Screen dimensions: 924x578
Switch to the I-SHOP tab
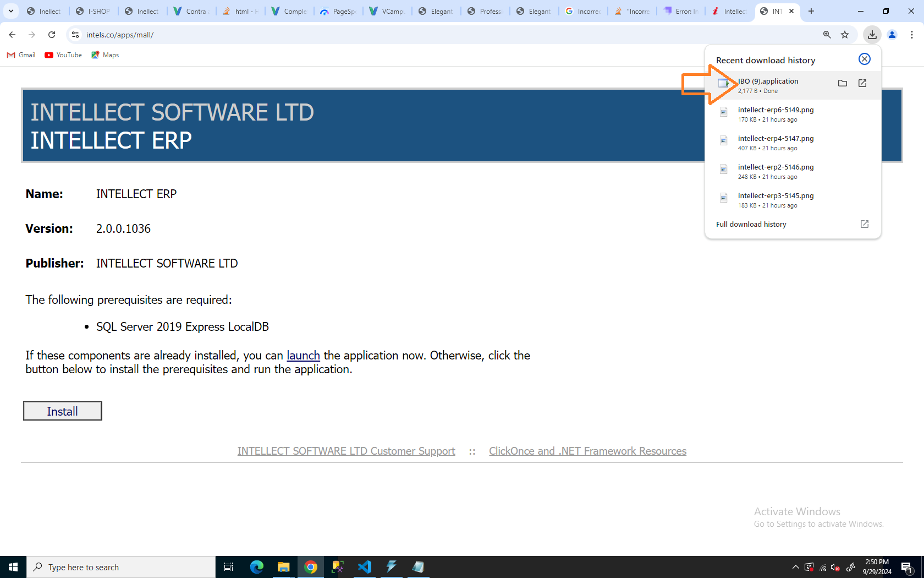pos(93,11)
